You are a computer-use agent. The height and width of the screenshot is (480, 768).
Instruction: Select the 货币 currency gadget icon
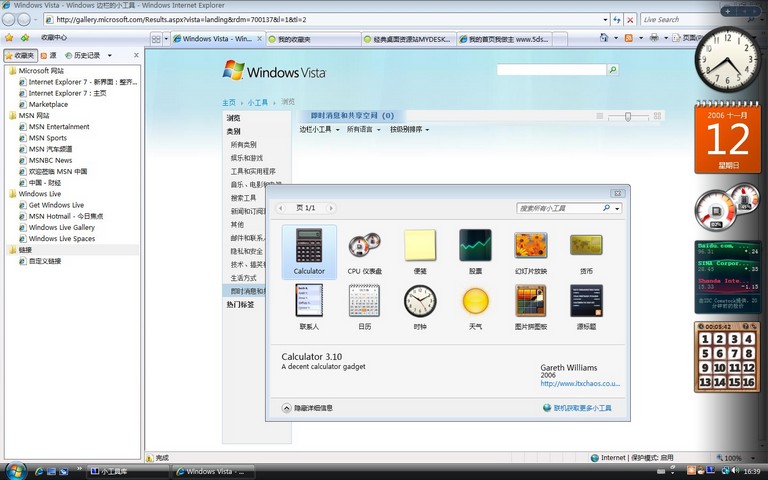[586, 245]
